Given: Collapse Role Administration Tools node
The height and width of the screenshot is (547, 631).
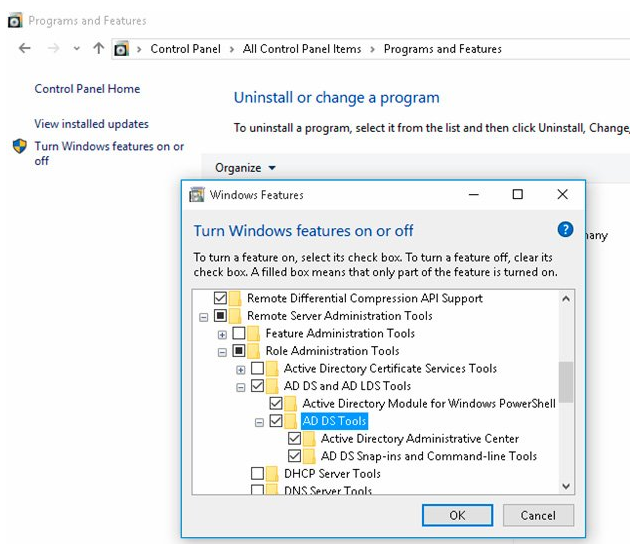Looking at the screenshot, I should tap(222, 353).
